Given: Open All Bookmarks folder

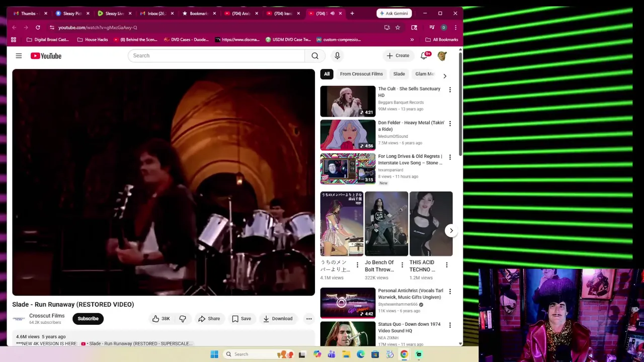Looking at the screenshot, I should point(442,39).
